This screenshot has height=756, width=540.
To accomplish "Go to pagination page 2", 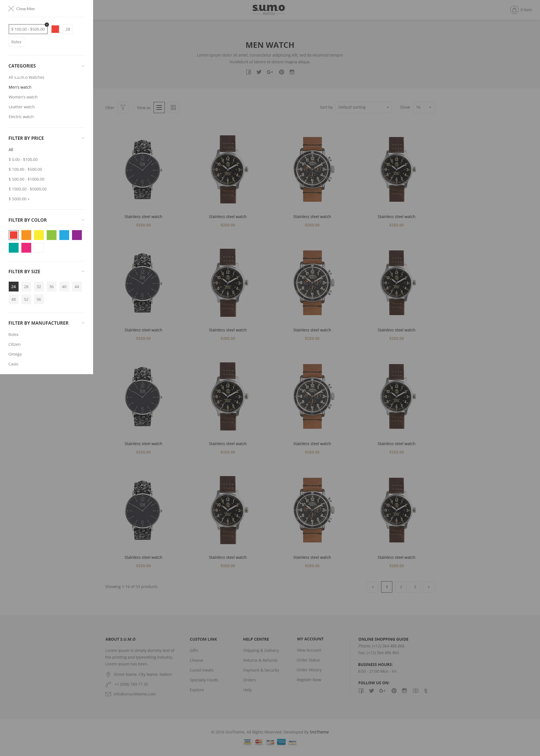I will coord(401,587).
